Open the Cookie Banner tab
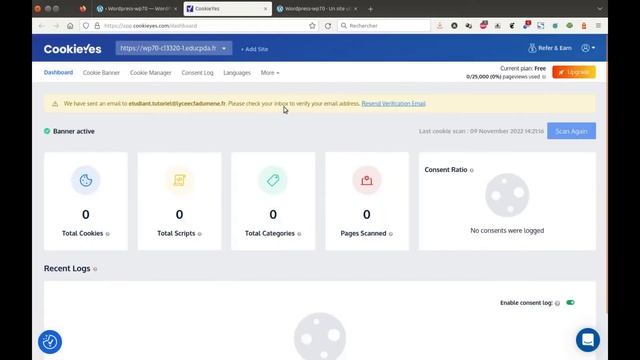Viewport: 640px width, 360px height. [x=101, y=73]
